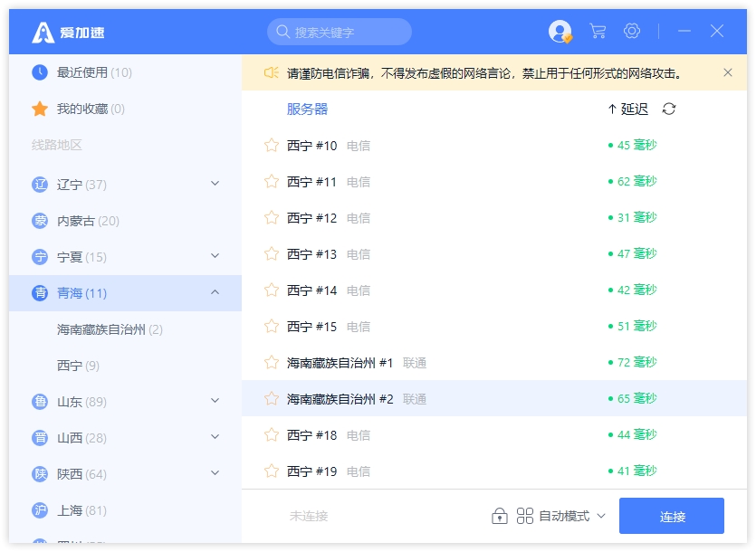Toggle favorite star for 西宁 #13
Image resolution: width=756 pixels, height=552 pixels.
point(272,253)
